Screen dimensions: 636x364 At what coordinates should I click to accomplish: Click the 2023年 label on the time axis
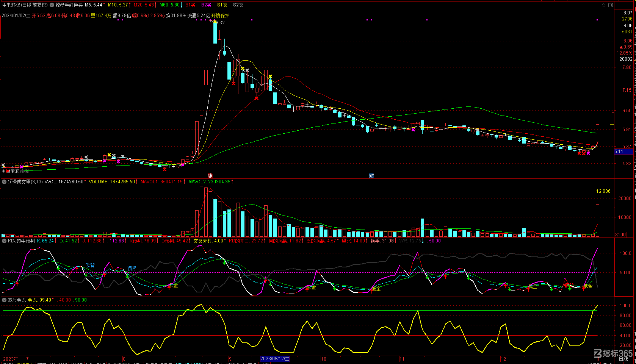tap(11, 359)
